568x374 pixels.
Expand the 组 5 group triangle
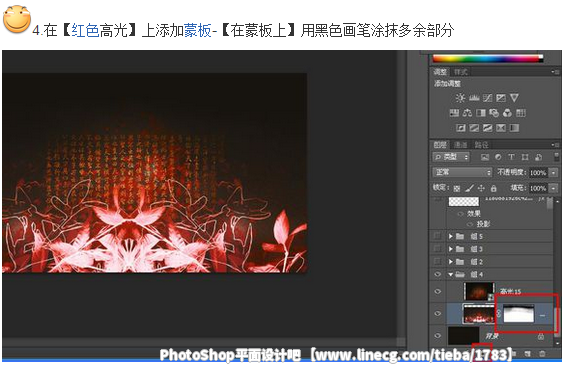tap(451, 236)
